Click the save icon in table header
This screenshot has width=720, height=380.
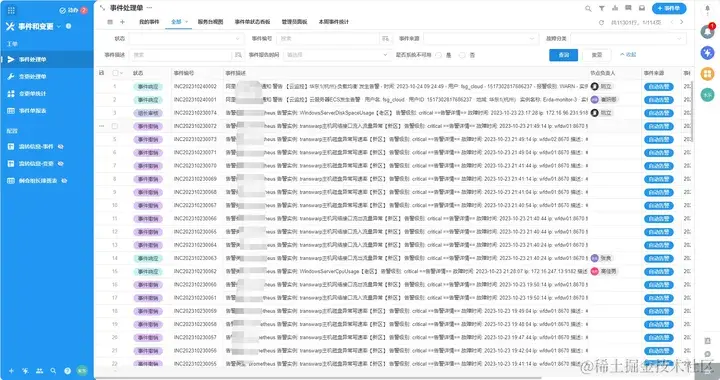101,73
